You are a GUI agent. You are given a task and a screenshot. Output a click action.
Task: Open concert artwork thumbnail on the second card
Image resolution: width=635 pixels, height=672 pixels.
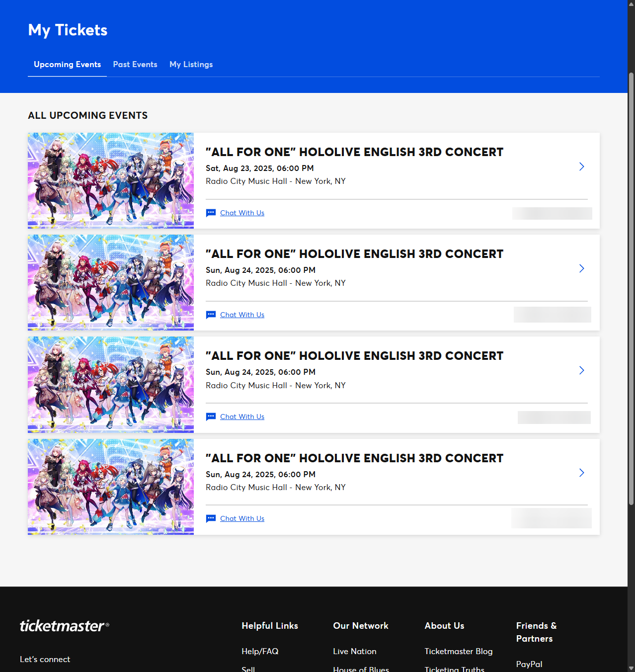111,282
